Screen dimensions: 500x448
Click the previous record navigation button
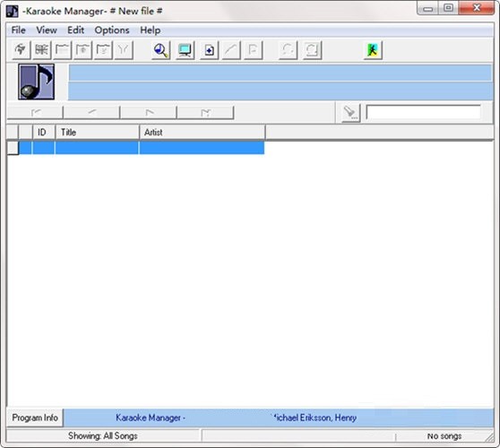tap(91, 113)
